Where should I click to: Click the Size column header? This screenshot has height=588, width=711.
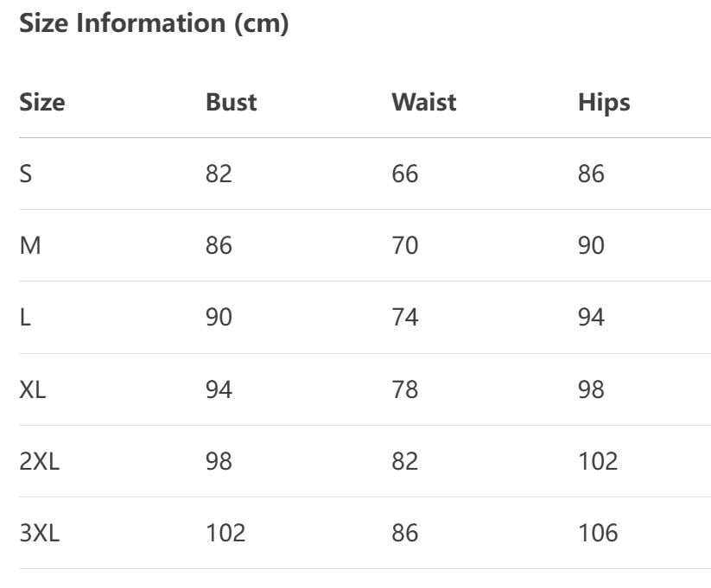point(42,102)
